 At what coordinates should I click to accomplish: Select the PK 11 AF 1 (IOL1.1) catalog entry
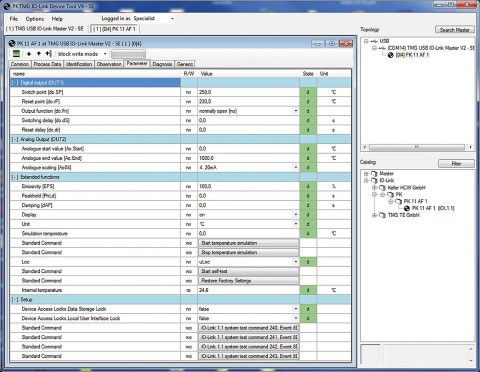pyautogui.click(x=433, y=208)
